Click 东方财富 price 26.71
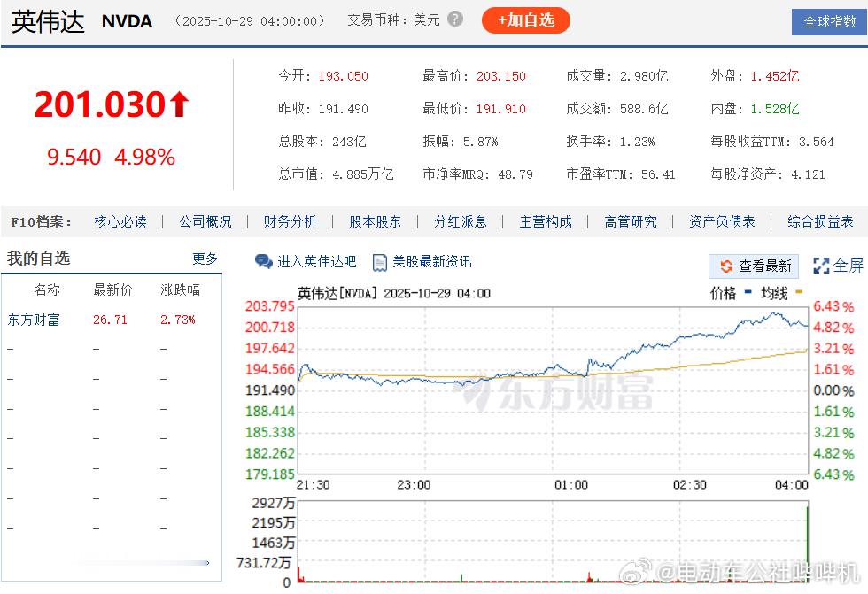 [x=110, y=320]
